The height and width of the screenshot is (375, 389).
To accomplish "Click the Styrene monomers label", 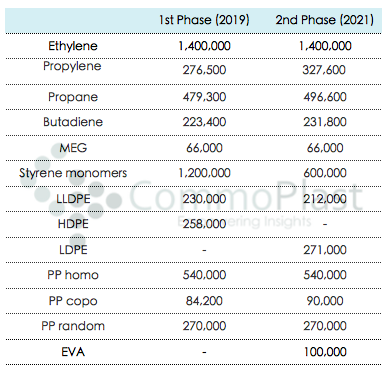I will pos(73,173).
